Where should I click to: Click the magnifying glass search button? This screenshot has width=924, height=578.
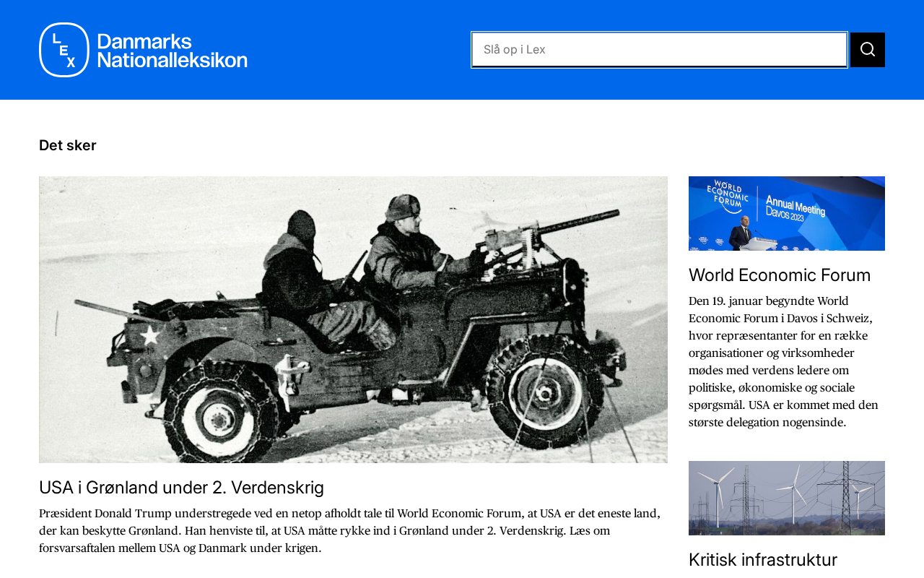868,50
